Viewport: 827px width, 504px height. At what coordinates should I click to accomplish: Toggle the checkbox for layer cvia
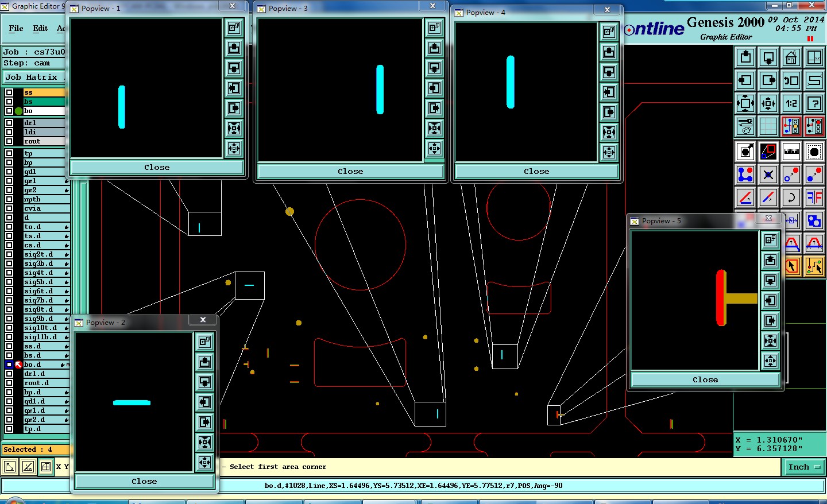(x=9, y=208)
